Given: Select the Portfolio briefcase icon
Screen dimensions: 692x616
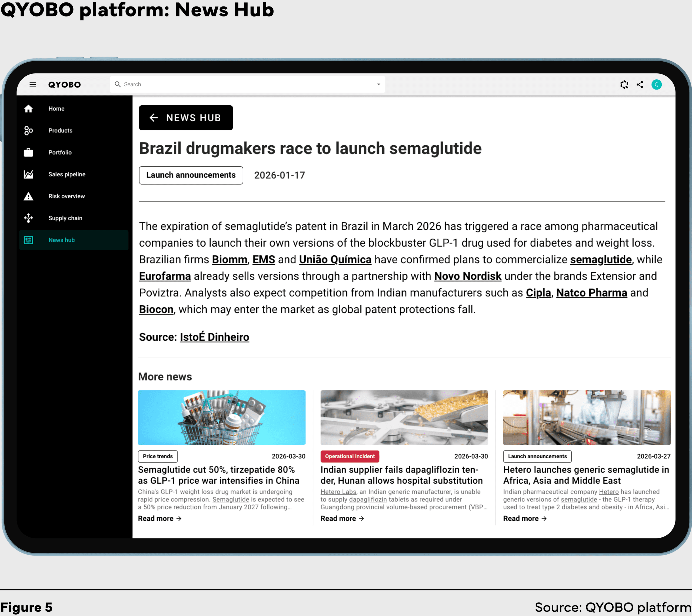Looking at the screenshot, I should pyautogui.click(x=28, y=152).
